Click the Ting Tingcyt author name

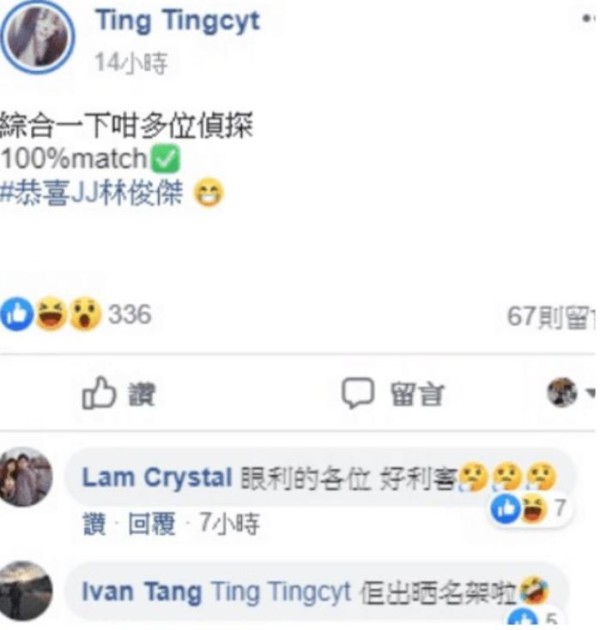click(178, 21)
